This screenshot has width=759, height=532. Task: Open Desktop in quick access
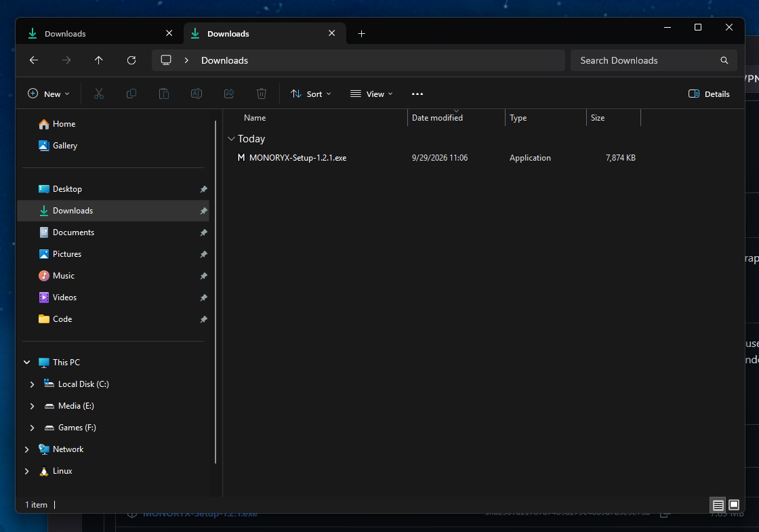click(113, 189)
